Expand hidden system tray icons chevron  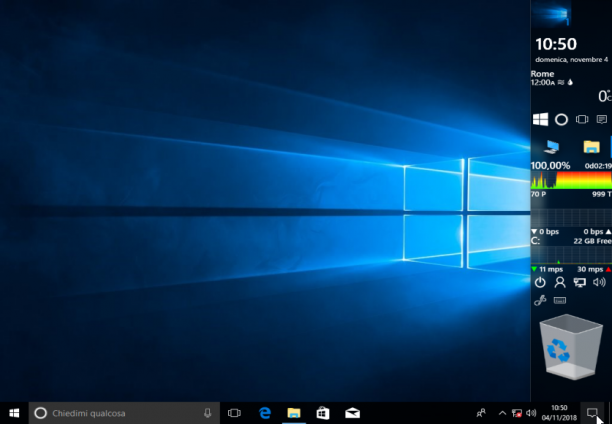click(502, 413)
